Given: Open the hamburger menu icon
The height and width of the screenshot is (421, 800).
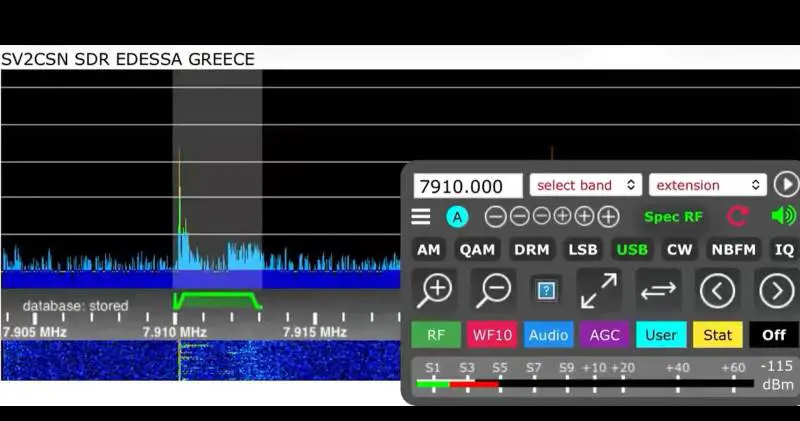Looking at the screenshot, I should pos(421,216).
